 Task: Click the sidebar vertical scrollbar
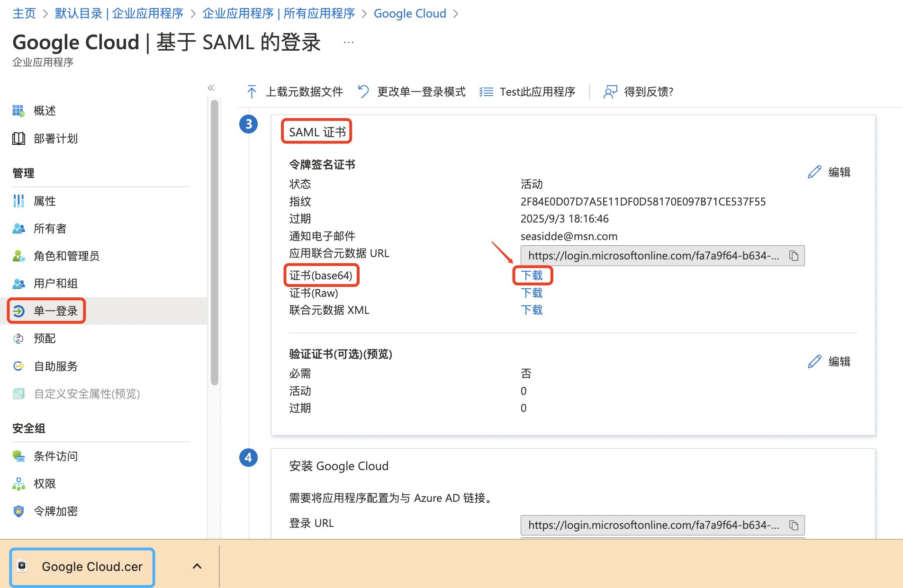coord(215,242)
